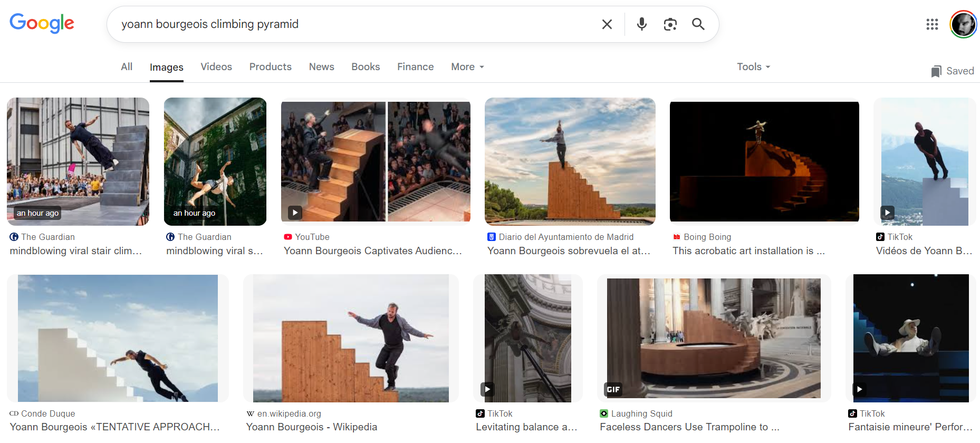The width and height of the screenshot is (980, 443).
Task: Expand the More search categories dropdown
Action: [x=467, y=67]
